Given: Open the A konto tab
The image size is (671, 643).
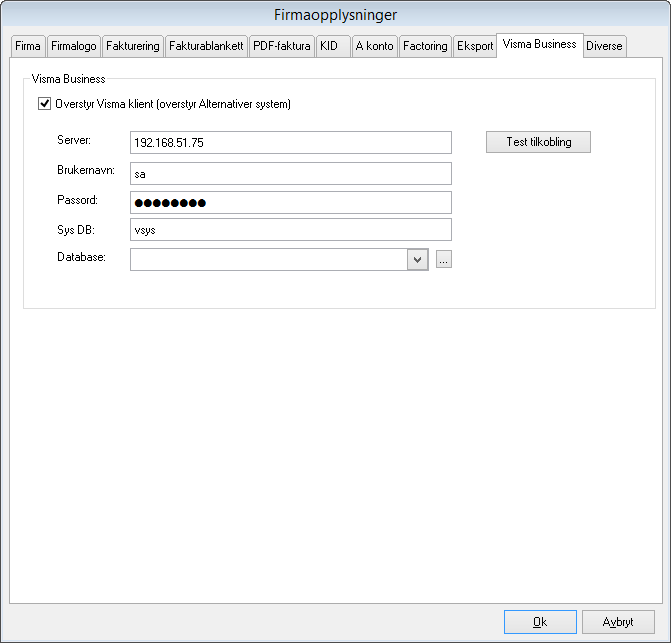Looking at the screenshot, I should (374, 46).
